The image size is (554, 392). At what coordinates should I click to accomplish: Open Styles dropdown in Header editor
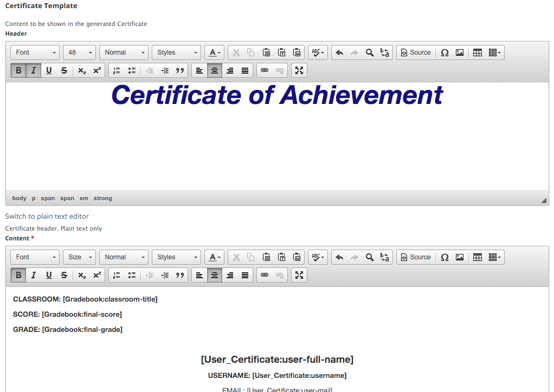coord(176,53)
